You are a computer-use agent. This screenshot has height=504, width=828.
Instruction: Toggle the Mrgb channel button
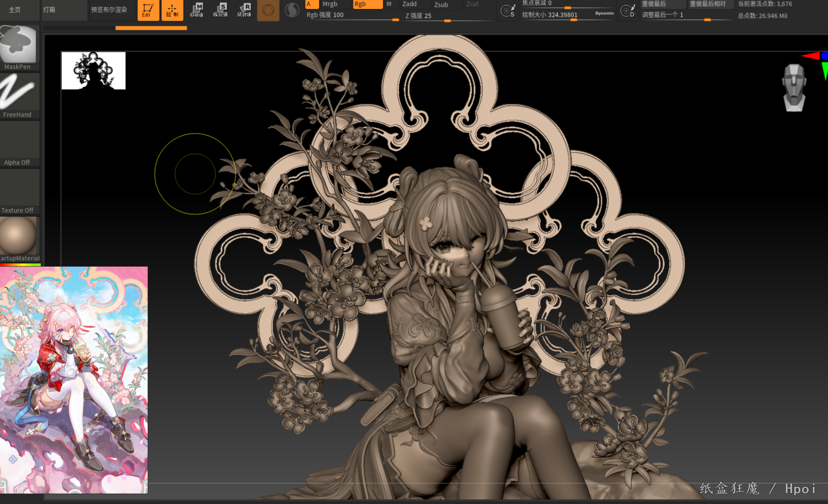[334, 4]
